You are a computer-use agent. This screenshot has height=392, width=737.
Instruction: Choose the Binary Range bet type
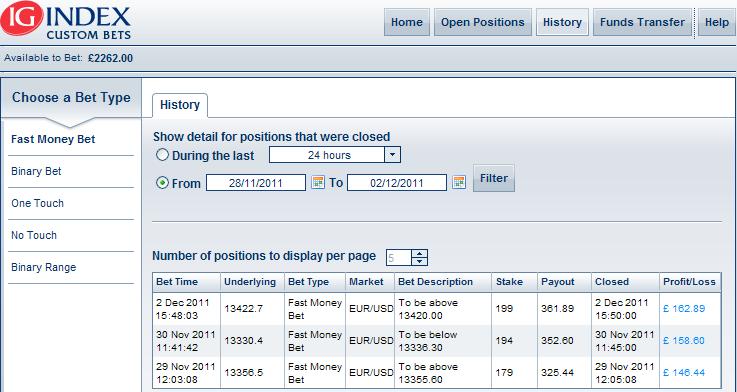click(43, 267)
